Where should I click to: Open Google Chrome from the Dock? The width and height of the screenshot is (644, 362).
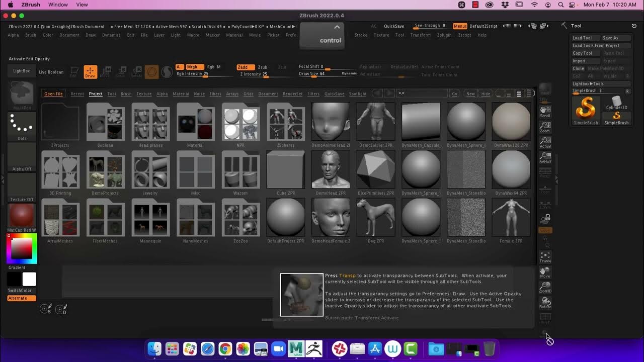(x=225, y=348)
